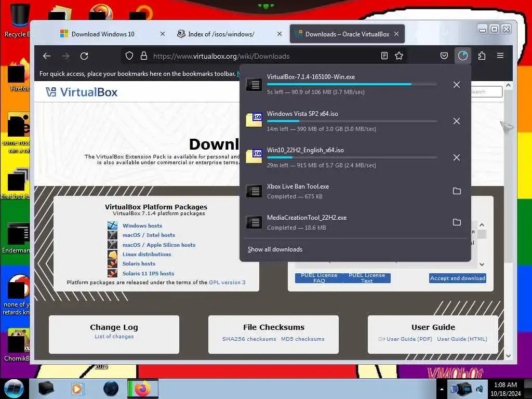The height and width of the screenshot is (399, 532).
Task: Open Solaris 11 IPS hosts link
Action: click(x=148, y=273)
